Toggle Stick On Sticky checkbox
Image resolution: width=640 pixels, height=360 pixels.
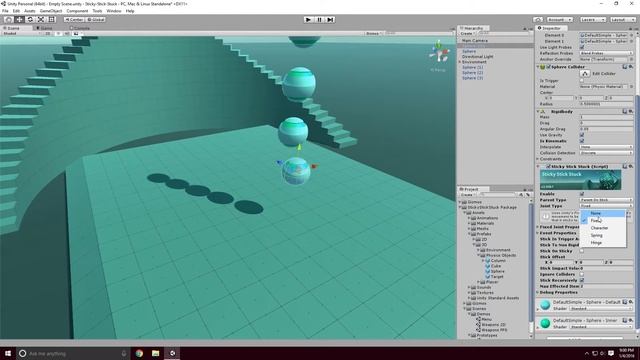coord(582,251)
